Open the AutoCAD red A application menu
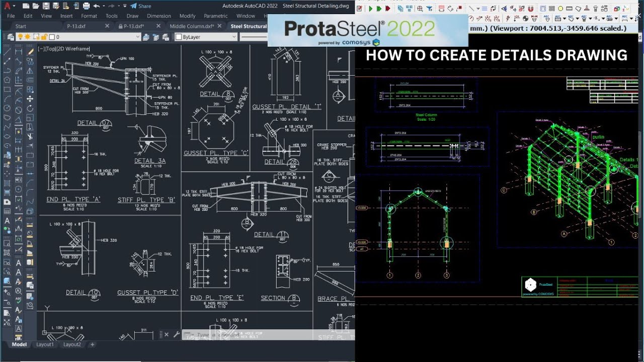The image size is (644, 362). point(7,6)
